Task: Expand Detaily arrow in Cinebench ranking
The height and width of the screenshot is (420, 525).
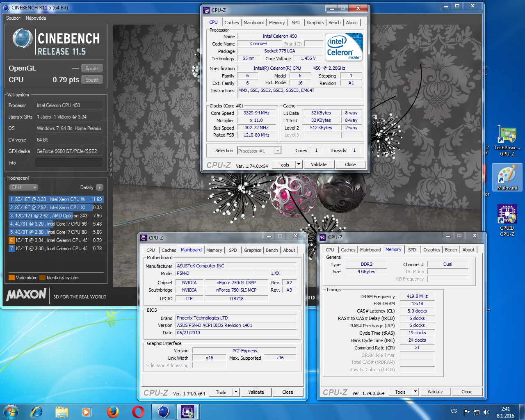Action: click(100, 187)
